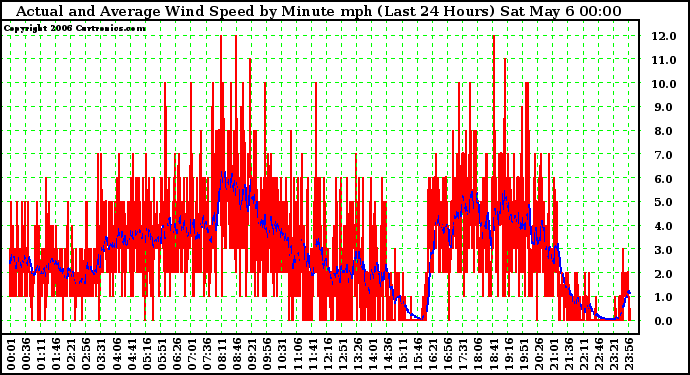Click the 00:01 time label
Screen dimensions: 690x375
pyautogui.click(x=11, y=354)
